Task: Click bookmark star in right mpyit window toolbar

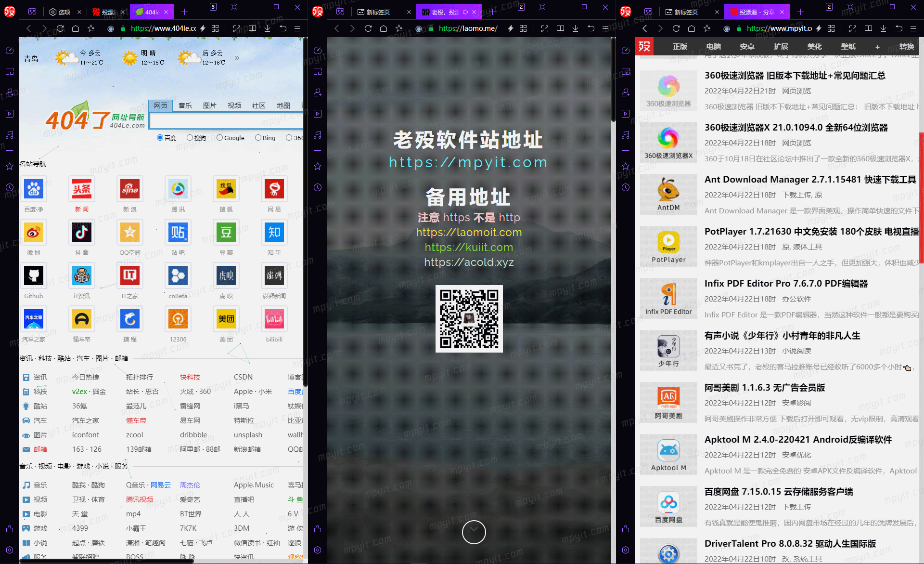Action: tap(707, 28)
